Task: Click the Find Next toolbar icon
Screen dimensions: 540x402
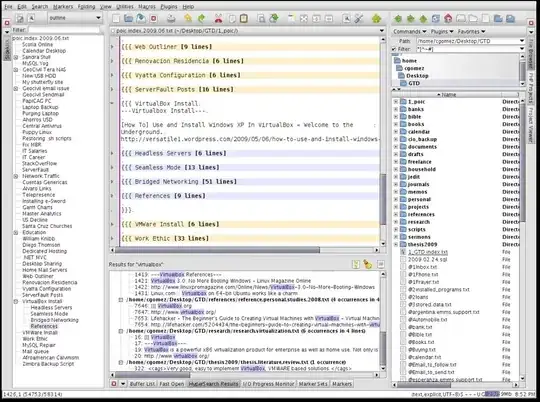Action: [274, 18]
